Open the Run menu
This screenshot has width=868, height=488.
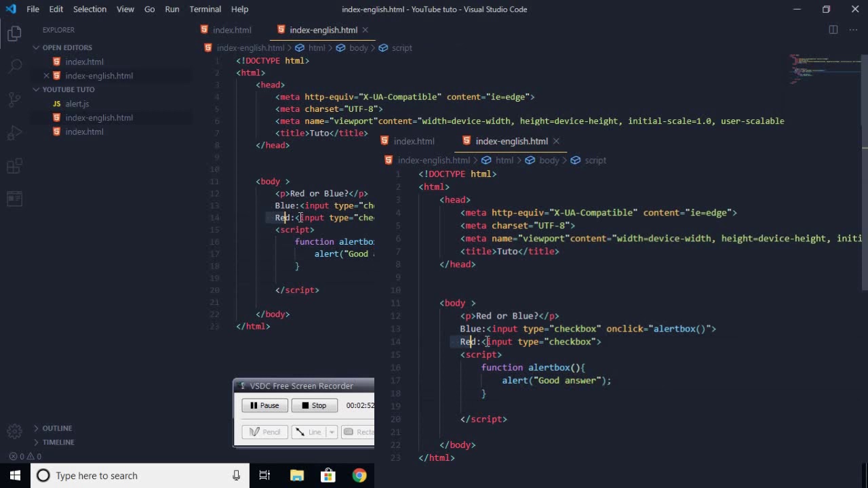point(172,9)
